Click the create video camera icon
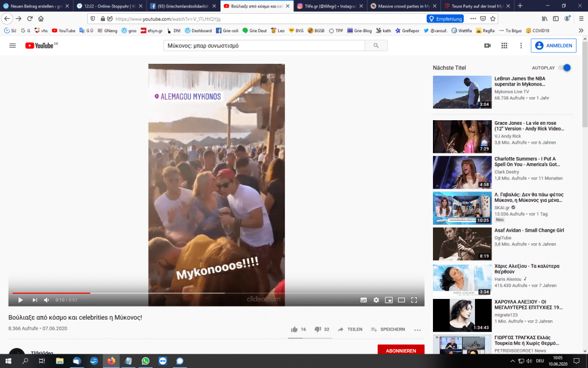 coord(488,45)
